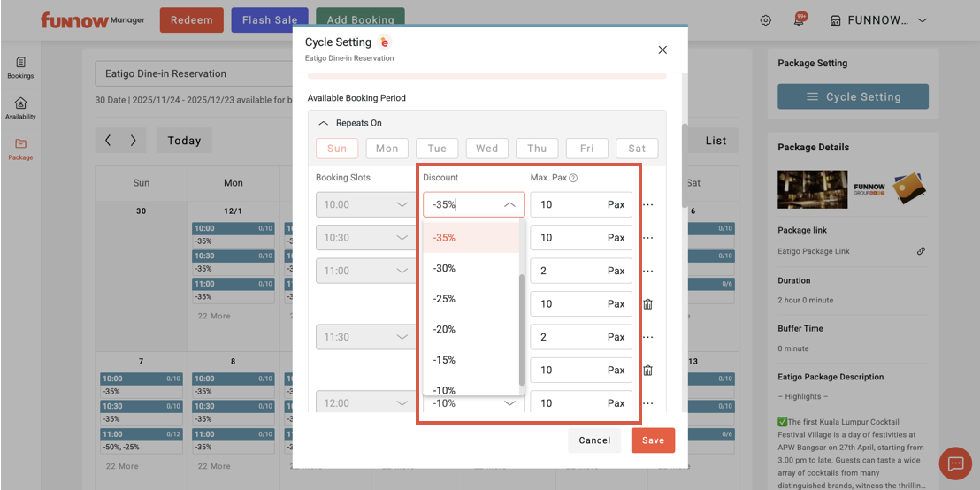Open Availability in the sidebar

[20, 109]
